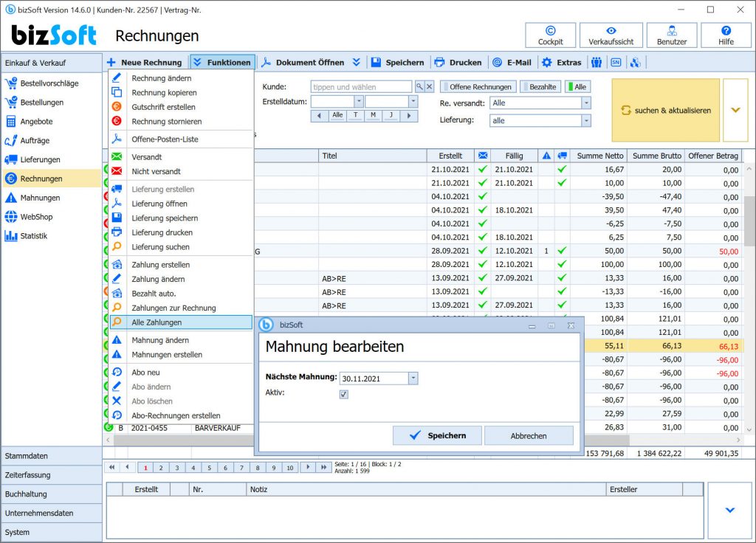Viewport: 756px width, 543px height.
Task: Open the Re. versandt dropdown
Action: [586, 103]
